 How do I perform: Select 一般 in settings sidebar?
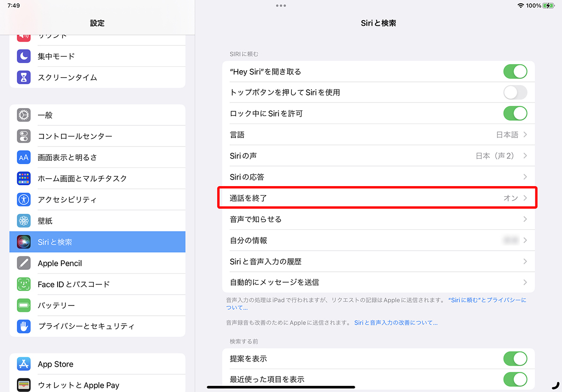coord(97,115)
